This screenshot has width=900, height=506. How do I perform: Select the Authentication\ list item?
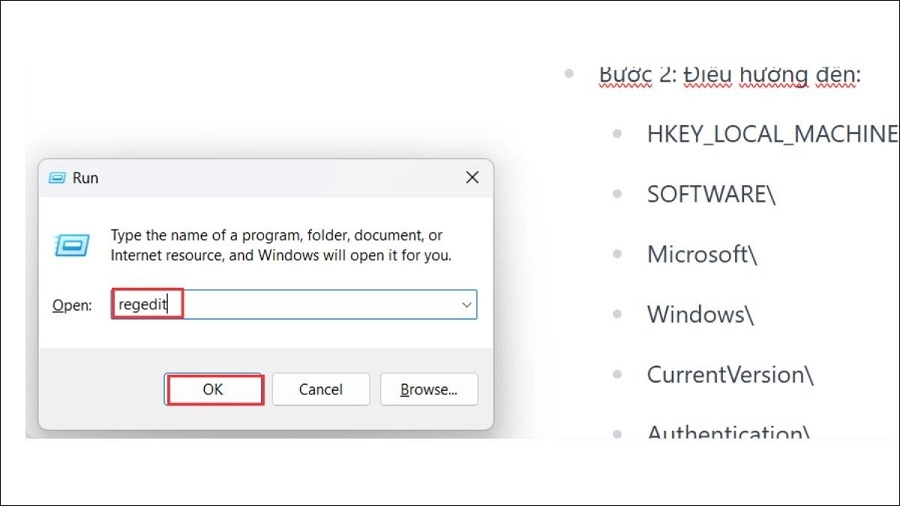point(728,431)
